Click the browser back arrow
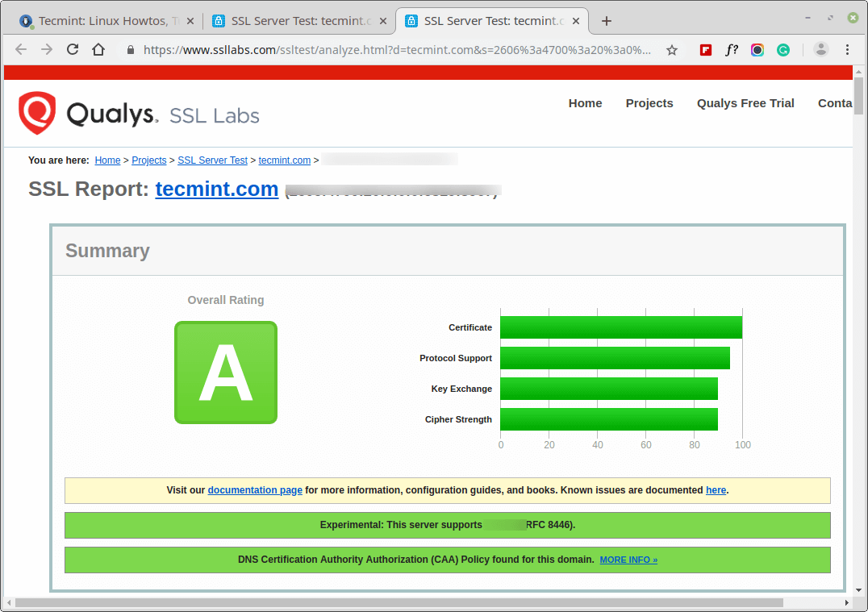Screen dimensions: 868x612 point(21,49)
